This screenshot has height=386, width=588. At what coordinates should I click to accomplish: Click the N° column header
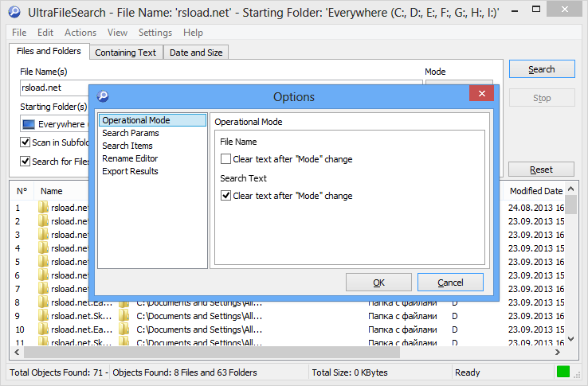click(x=22, y=191)
